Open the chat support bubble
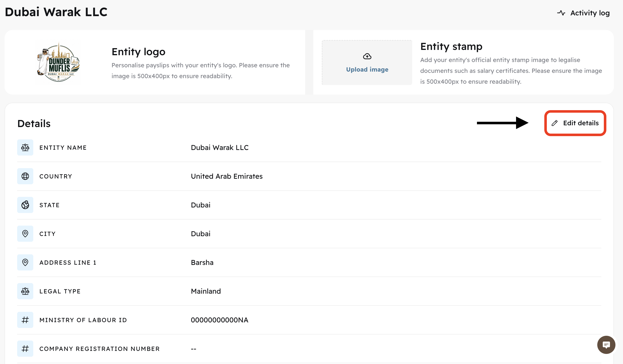This screenshot has height=364, width=623. click(606, 345)
